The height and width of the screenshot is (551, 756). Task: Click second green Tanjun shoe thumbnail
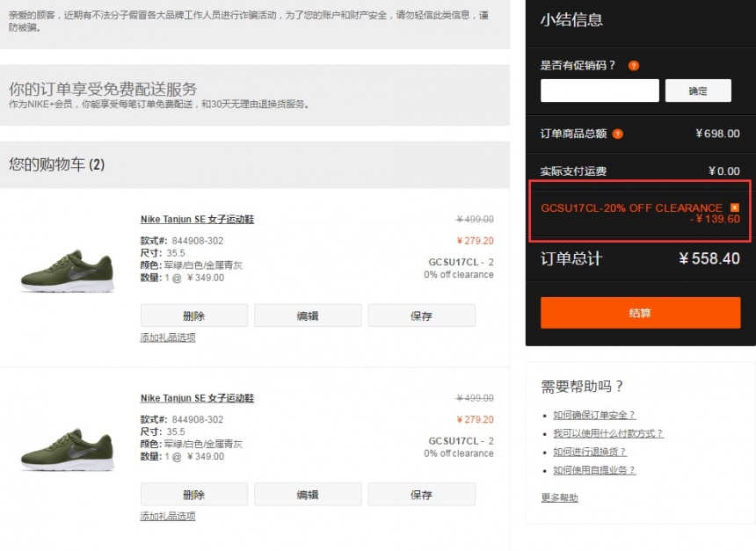click(x=68, y=449)
